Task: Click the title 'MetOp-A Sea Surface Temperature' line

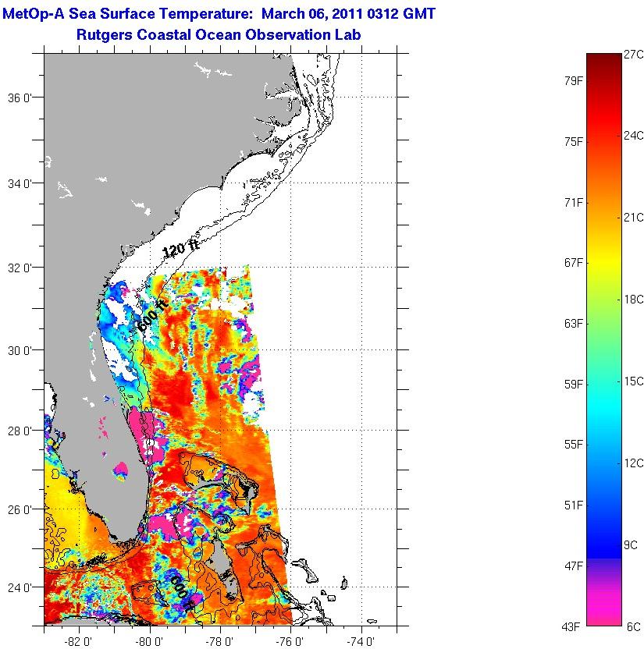Action: (219, 14)
